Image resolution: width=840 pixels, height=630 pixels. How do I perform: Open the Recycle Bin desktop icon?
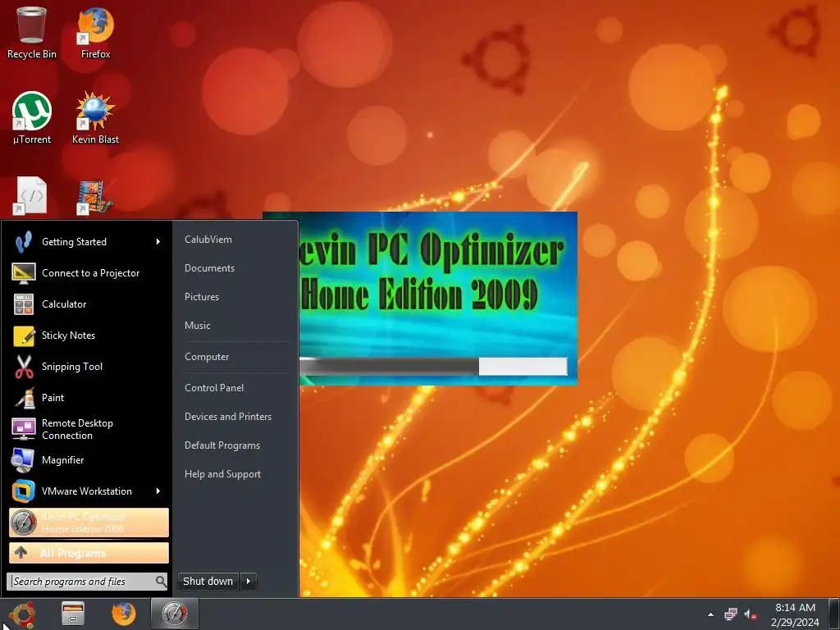(x=32, y=32)
